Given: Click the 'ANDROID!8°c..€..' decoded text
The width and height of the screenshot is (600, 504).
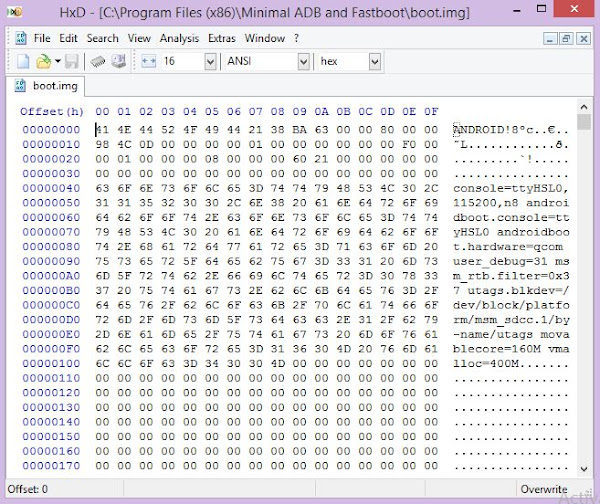Looking at the screenshot, I should (511, 130).
